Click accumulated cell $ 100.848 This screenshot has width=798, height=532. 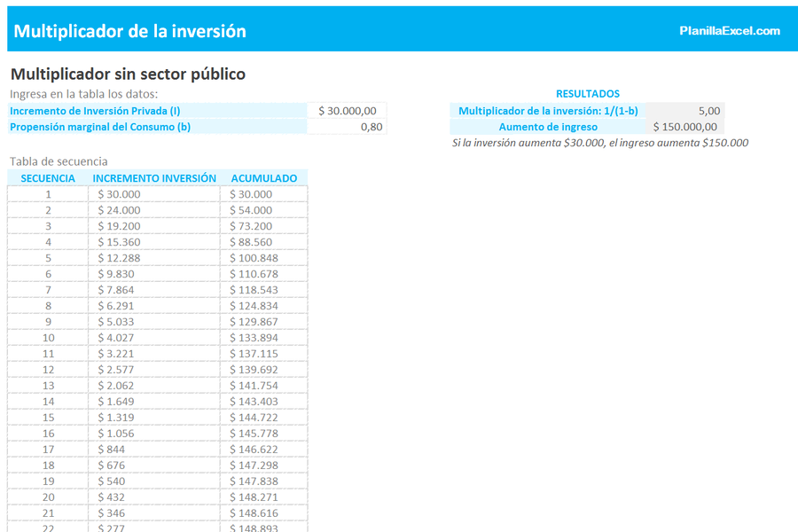click(254, 258)
